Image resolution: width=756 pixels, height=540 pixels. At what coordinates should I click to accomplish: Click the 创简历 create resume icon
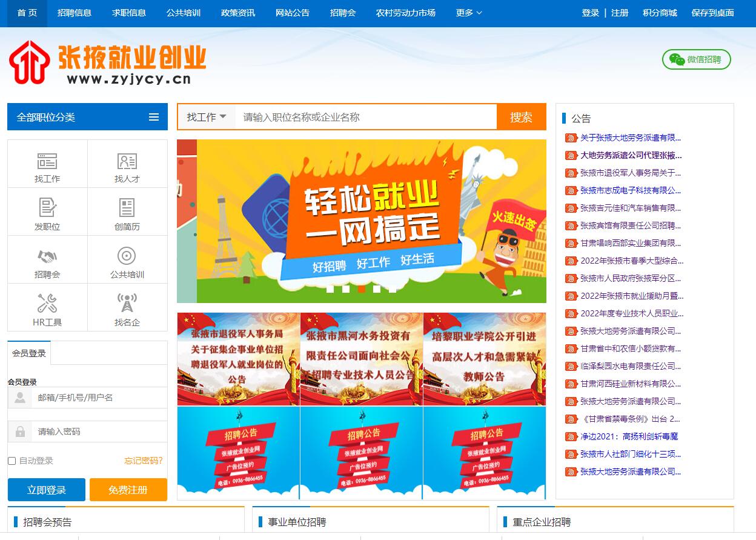coord(127,207)
